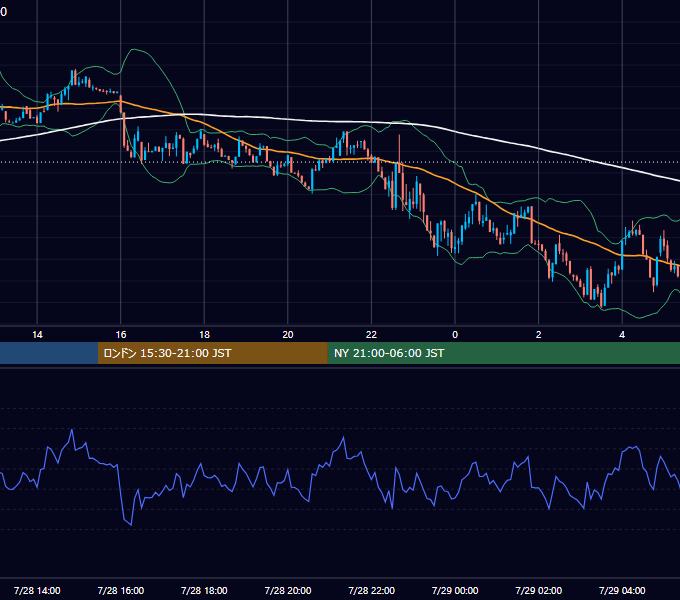Click the 7/29 00:00 time label
Screen dimensions: 680x600
click(x=455, y=590)
